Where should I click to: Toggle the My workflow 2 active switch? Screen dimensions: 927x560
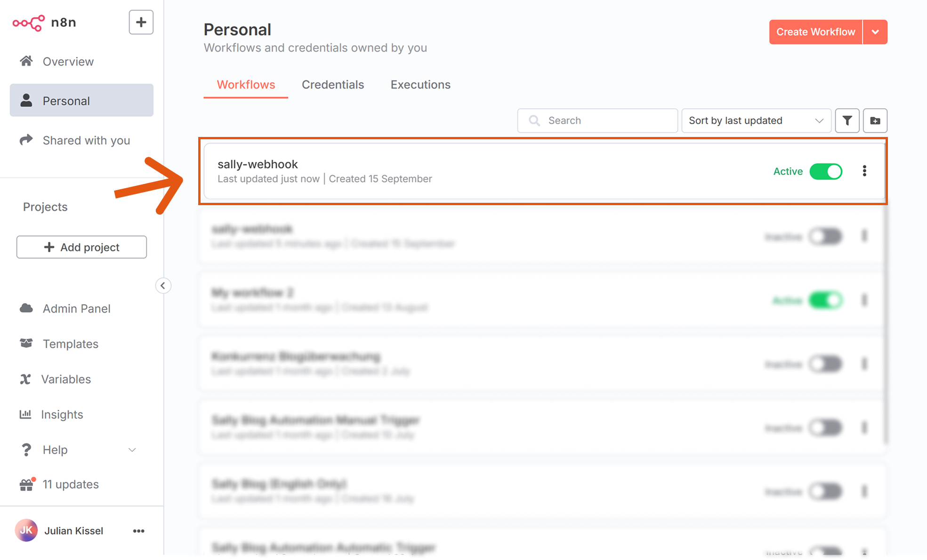pos(826,300)
